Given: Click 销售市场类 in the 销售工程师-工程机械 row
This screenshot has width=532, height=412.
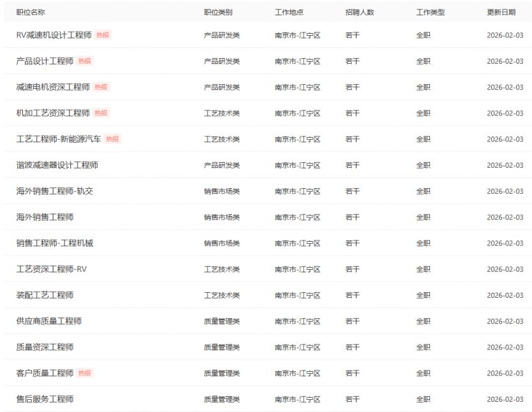Looking at the screenshot, I should click(x=222, y=243).
